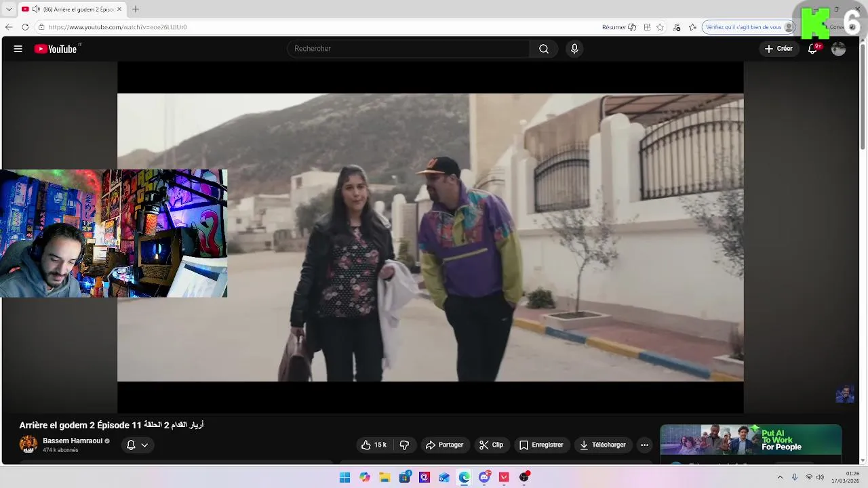Go to YouTube home via logo
The image size is (868, 488).
coord(57,49)
